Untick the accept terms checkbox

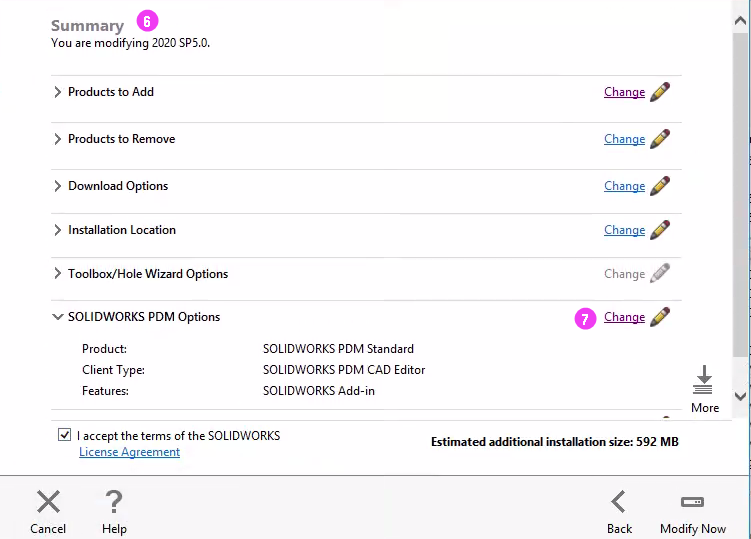(x=64, y=435)
